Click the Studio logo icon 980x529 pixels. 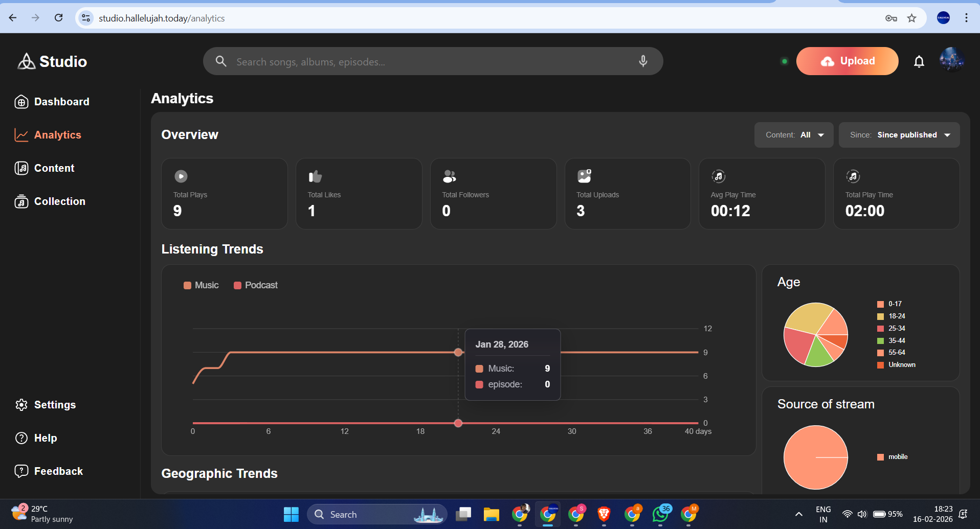tap(26, 61)
